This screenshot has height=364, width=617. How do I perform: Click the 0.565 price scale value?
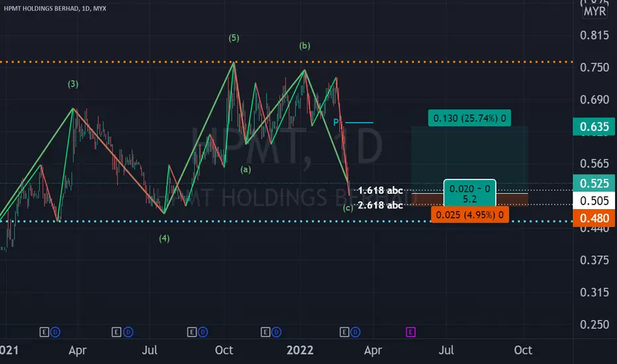pyautogui.click(x=594, y=163)
